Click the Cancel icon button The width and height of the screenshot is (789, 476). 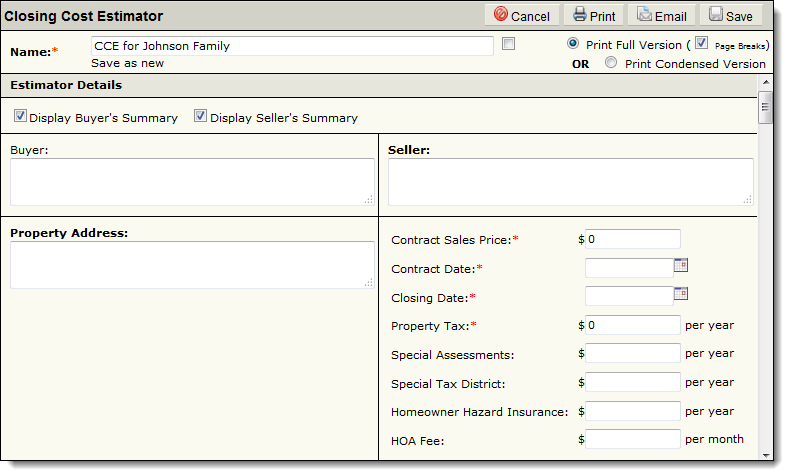click(500, 14)
